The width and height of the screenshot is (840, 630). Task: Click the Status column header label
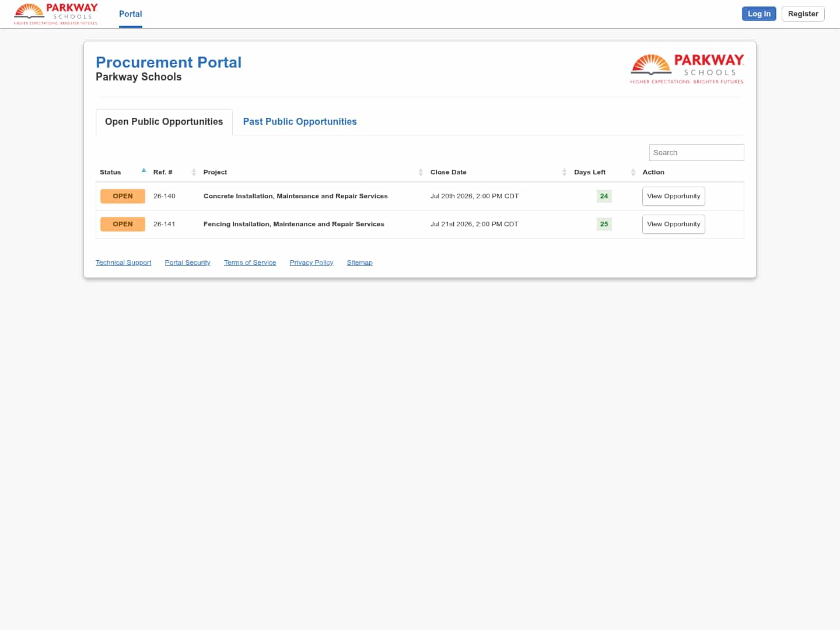[x=110, y=172]
